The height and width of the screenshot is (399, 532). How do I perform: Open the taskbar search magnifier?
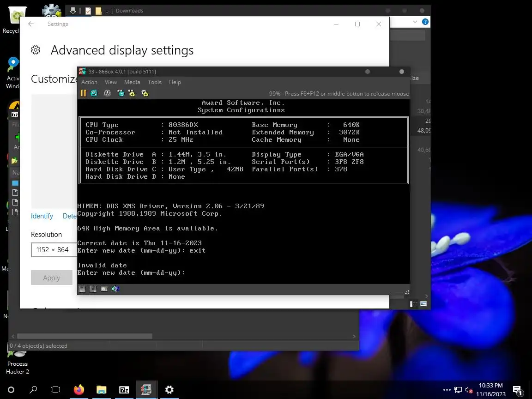[x=33, y=389]
